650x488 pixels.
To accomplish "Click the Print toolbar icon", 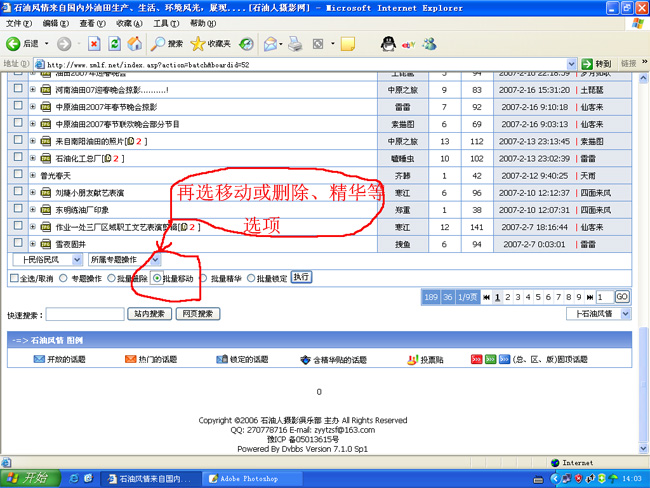I will tap(295, 44).
